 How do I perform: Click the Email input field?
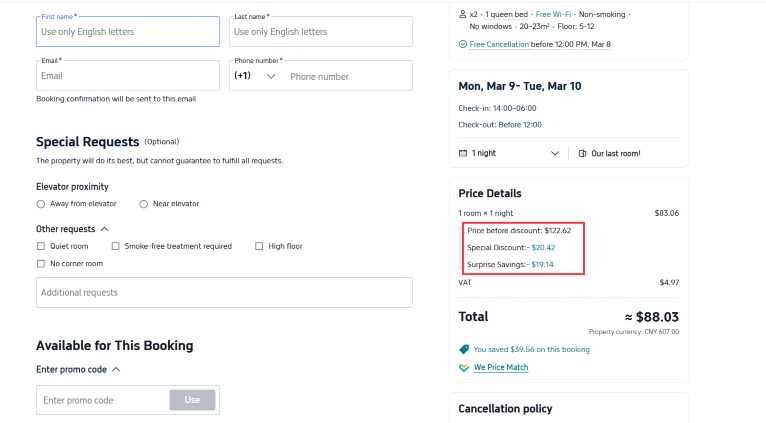click(128, 76)
